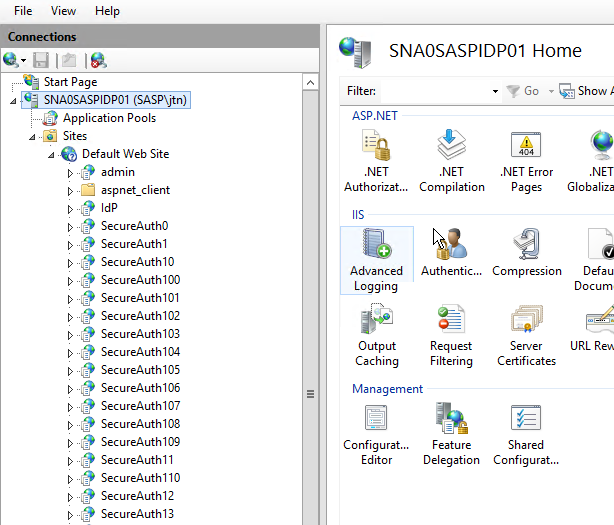Click the tree scrollbar up arrow

tap(311, 83)
